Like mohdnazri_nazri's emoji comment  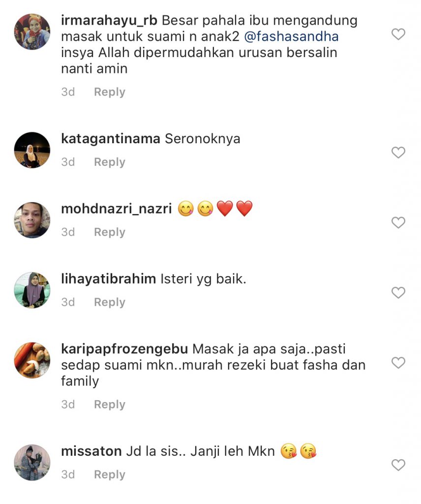[x=398, y=222]
